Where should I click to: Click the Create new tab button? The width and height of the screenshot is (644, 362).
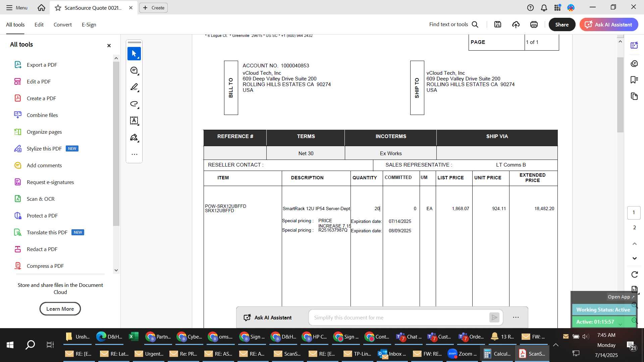tap(154, 8)
